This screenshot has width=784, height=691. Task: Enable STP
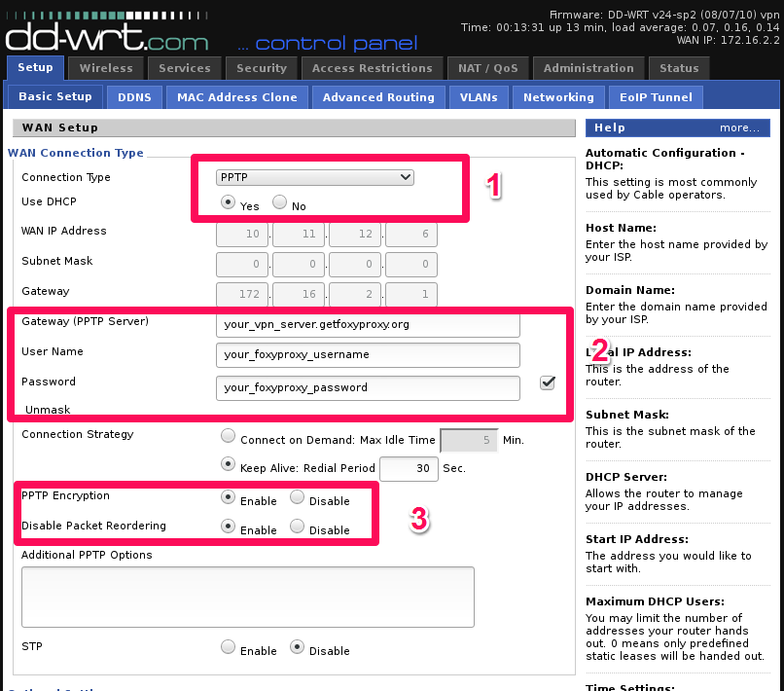coord(228,647)
